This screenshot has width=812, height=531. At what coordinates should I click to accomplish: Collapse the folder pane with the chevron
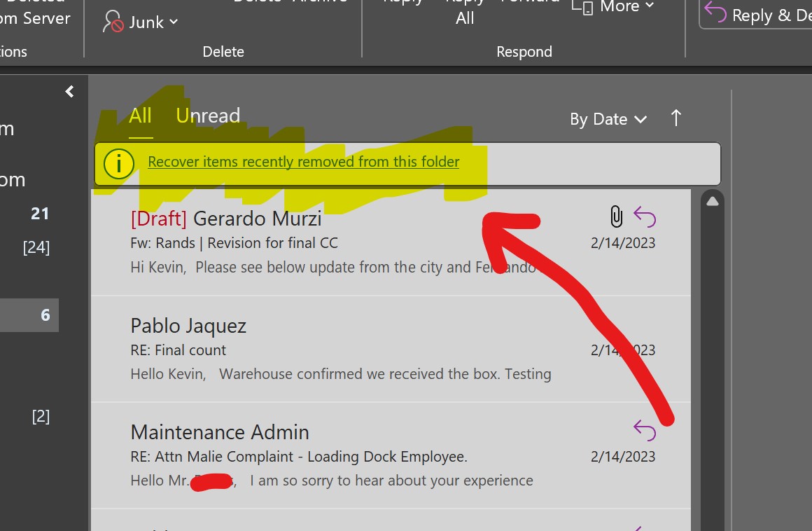tap(69, 92)
